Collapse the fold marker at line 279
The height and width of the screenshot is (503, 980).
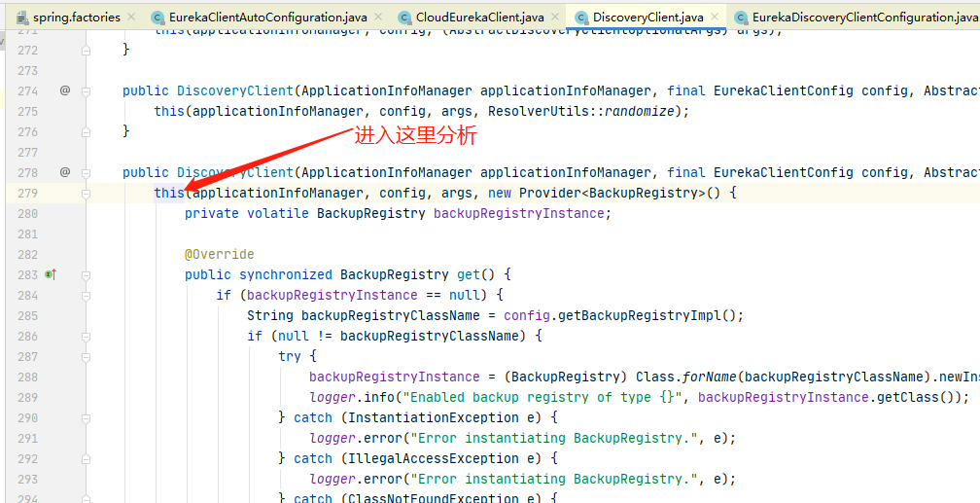pos(87,194)
